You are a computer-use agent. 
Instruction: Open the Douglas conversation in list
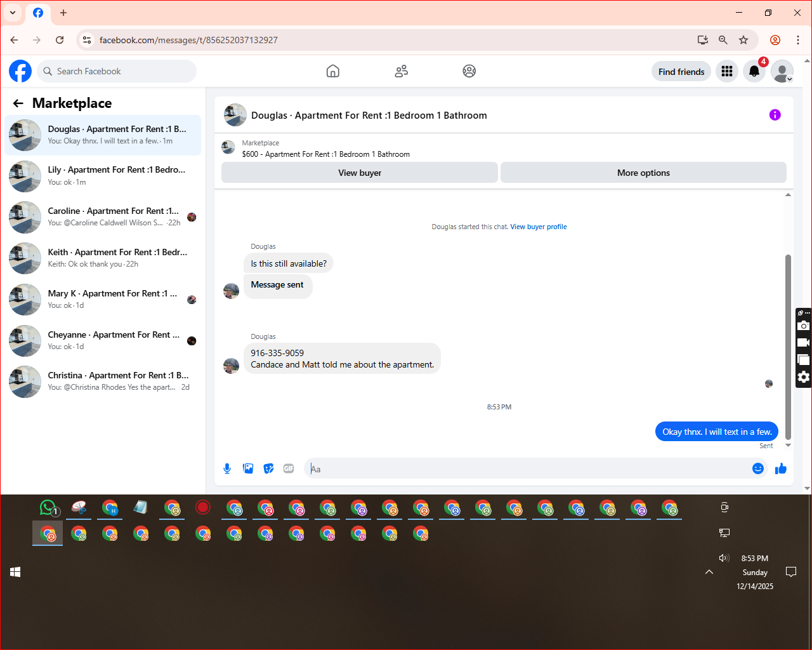click(103, 135)
